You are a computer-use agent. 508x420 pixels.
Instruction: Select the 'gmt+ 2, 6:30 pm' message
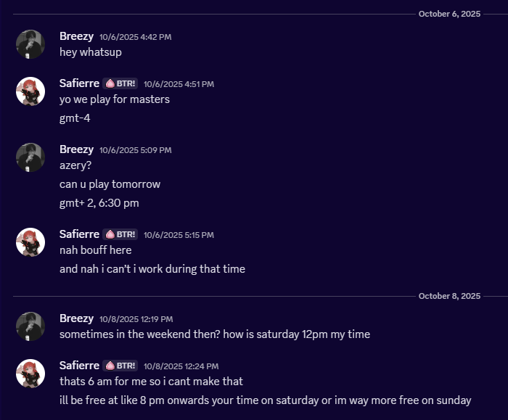click(x=99, y=203)
